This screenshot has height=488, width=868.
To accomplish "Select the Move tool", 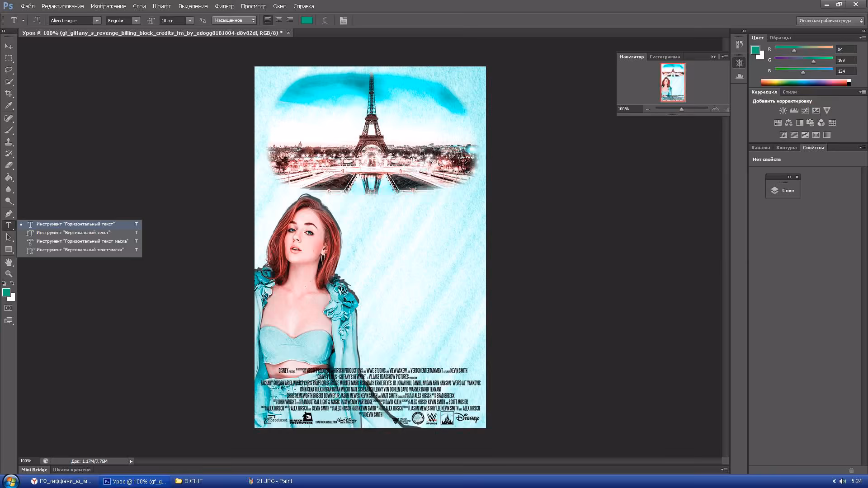I will (9, 47).
